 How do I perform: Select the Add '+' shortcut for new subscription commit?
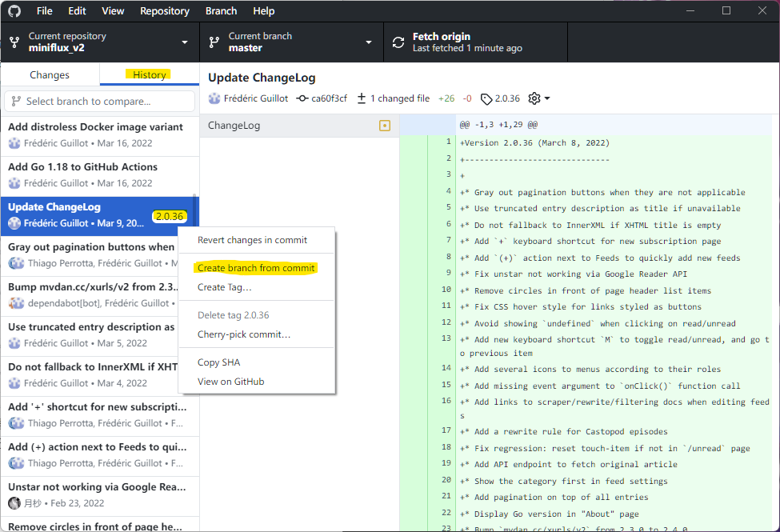pos(99,415)
